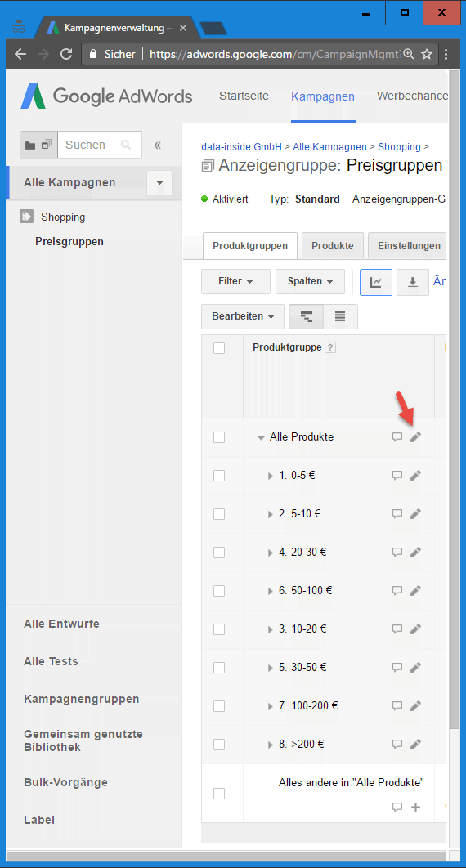Image resolution: width=466 pixels, height=868 pixels.
Task: Click comment icon in 7. 100-200 € row
Action: [x=397, y=706]
